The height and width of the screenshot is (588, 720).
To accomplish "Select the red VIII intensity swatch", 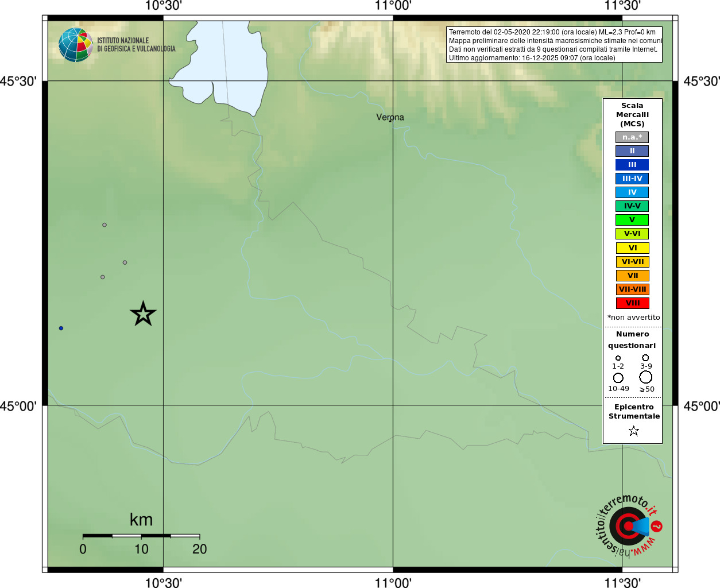I will 632,303.
